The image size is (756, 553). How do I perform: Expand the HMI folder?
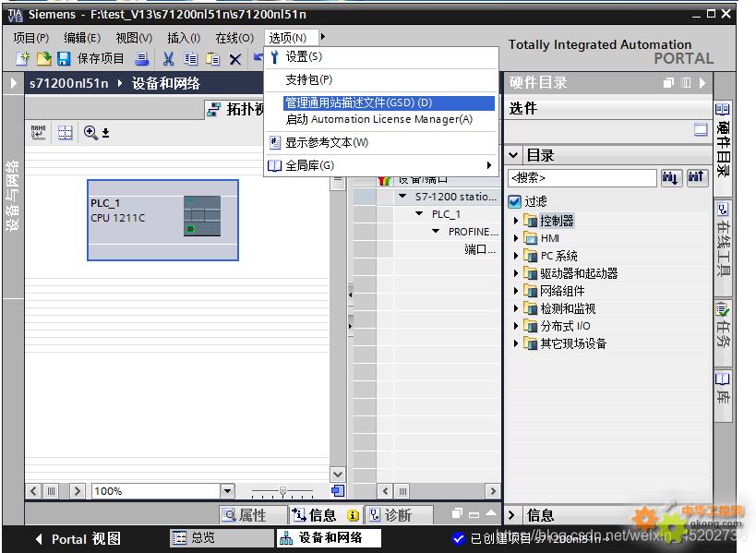[516, 238]
